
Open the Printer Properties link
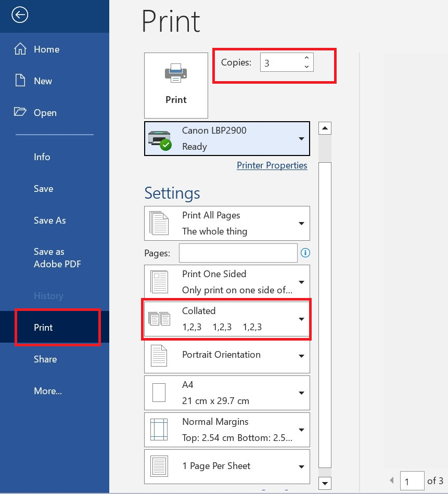tap(272, 165)
